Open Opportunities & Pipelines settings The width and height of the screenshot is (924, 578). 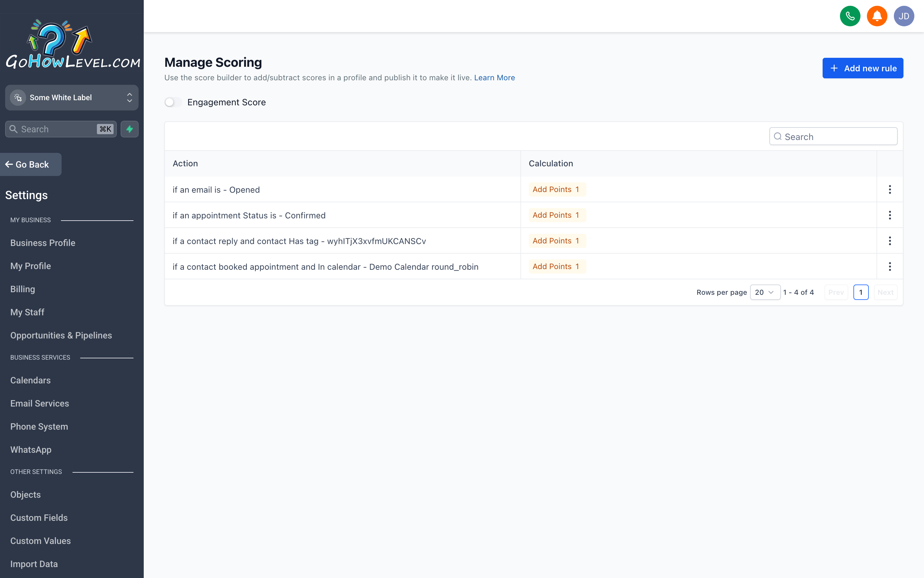[61, 335]
